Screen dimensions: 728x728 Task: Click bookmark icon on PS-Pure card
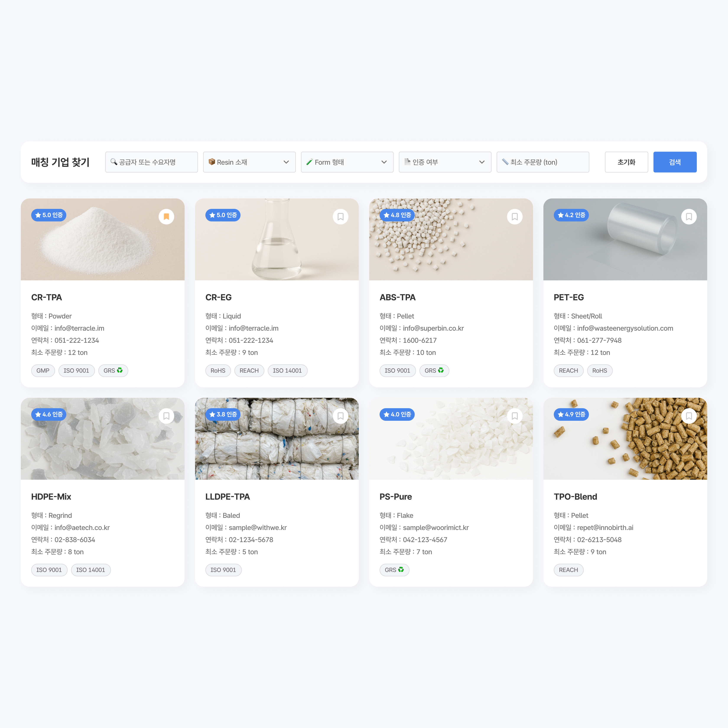point(514,416)
